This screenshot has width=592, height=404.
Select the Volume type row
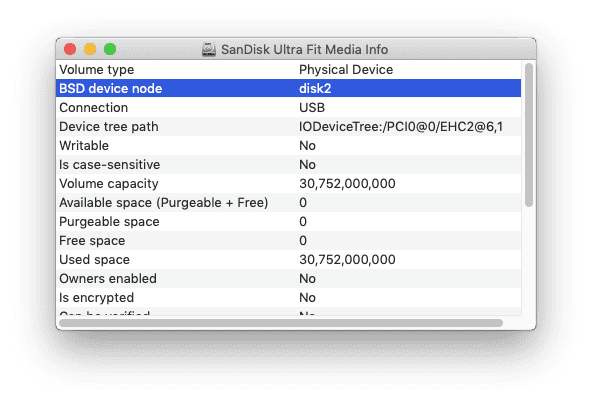point(288,69)
